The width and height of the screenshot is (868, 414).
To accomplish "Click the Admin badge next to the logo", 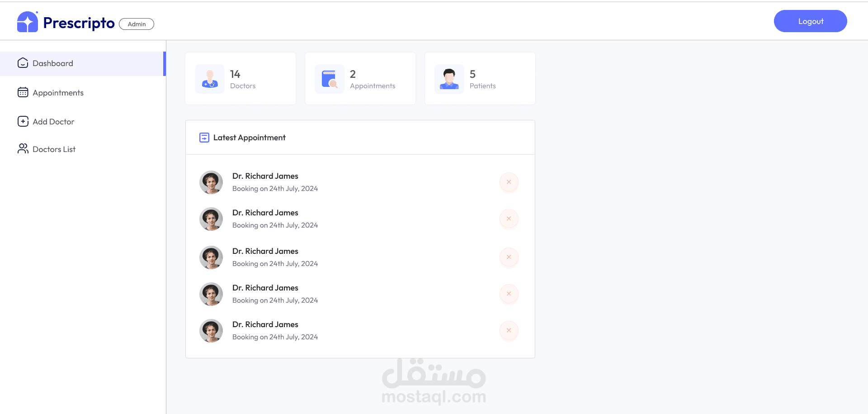I will click(137, 24).
